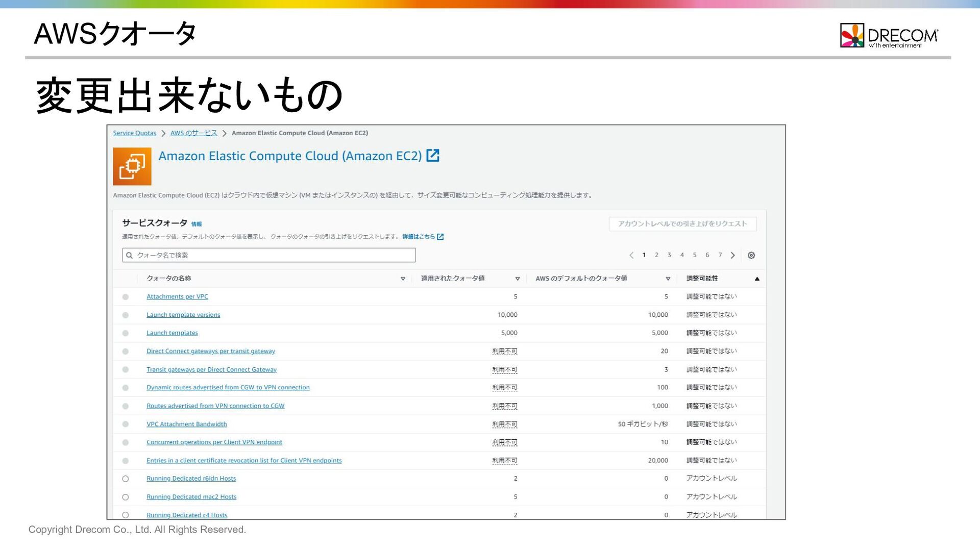Open Entries in a client certificate revocation list quota
The width and height of the screenshot is (980, 551).
[244, 460]
